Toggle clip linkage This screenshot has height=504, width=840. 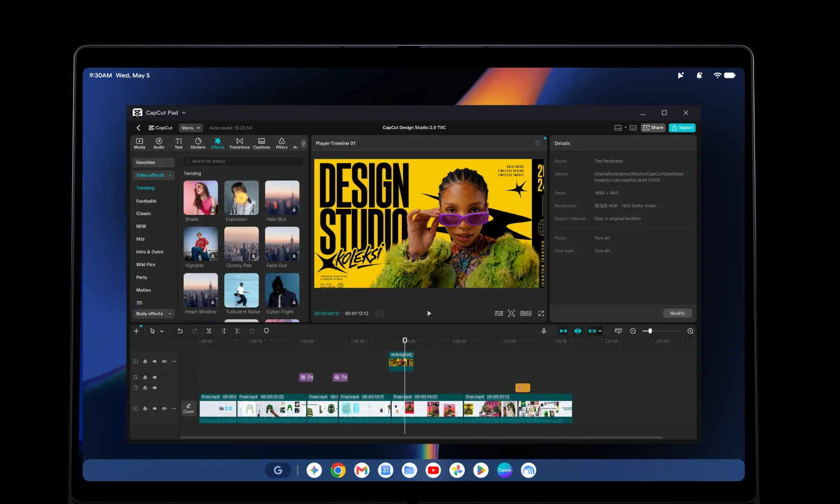[x=592, y=331]
